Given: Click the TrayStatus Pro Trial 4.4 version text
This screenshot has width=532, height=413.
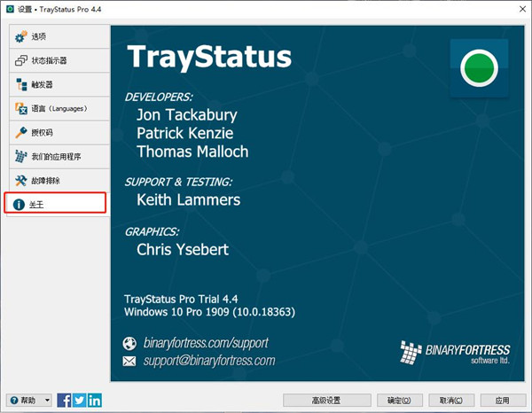Looking at the screenshot, I should coord(181,299).
